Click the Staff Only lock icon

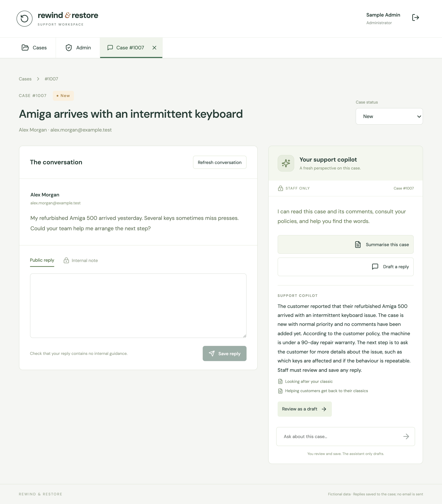pos(280,188)
